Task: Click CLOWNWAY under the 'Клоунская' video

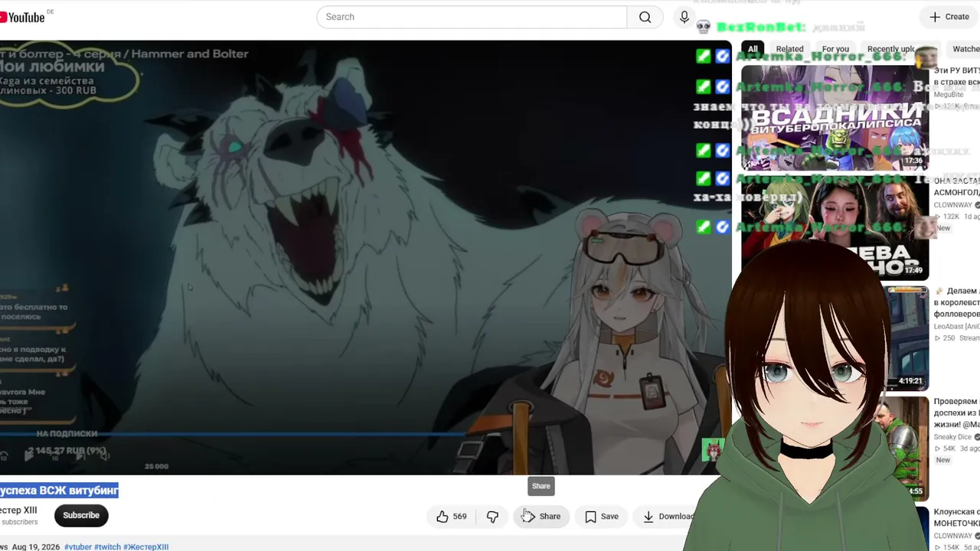Action: pyautogui.click(x=953, y=536)
